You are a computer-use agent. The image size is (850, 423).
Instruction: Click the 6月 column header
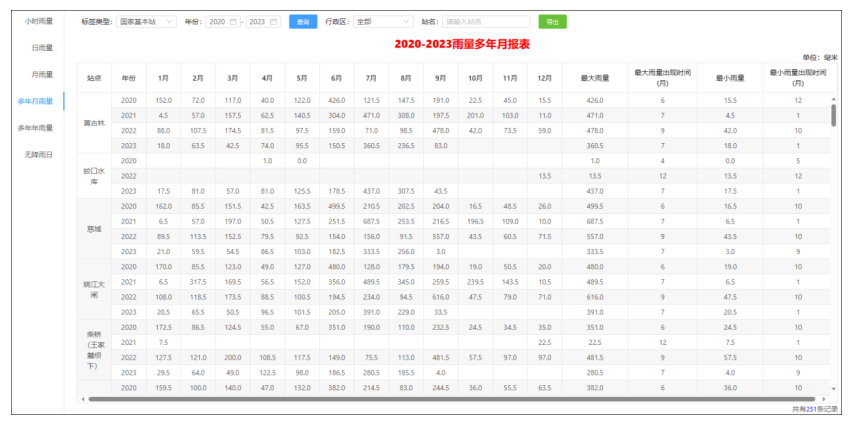click(337, 78)
